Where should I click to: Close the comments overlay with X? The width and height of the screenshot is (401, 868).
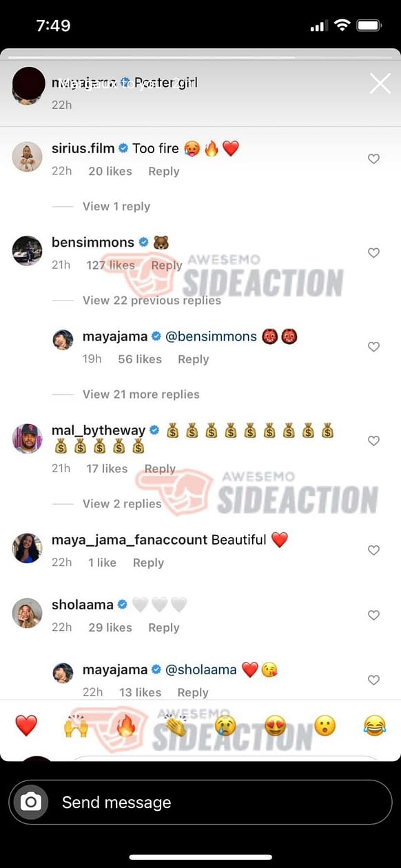point(380,84)
